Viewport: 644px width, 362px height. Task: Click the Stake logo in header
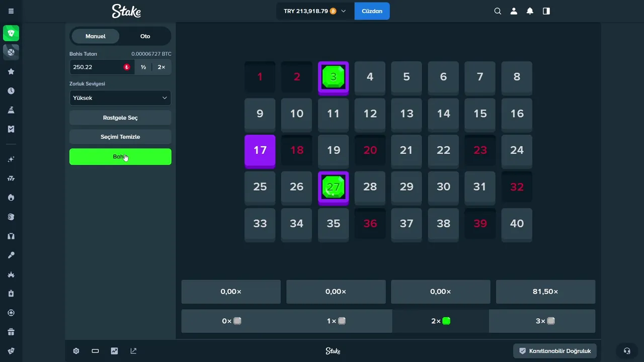(x=126, y=11)
